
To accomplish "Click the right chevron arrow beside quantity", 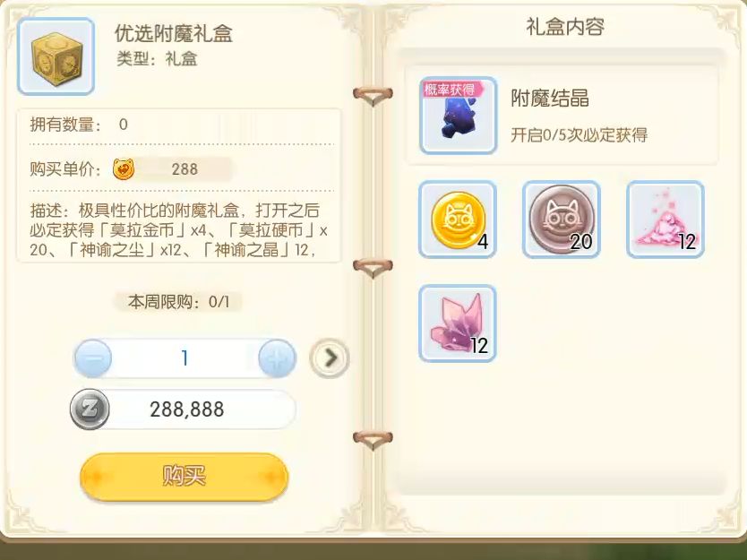I will click(330, 358).
